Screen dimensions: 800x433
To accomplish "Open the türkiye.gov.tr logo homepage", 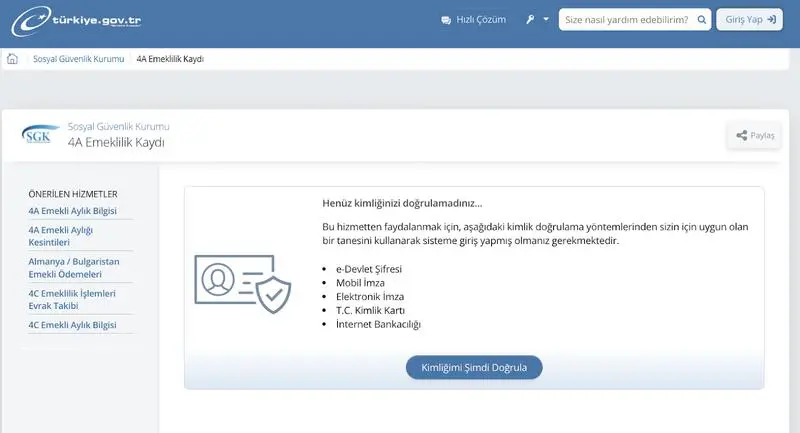I will tap(77, 21).
